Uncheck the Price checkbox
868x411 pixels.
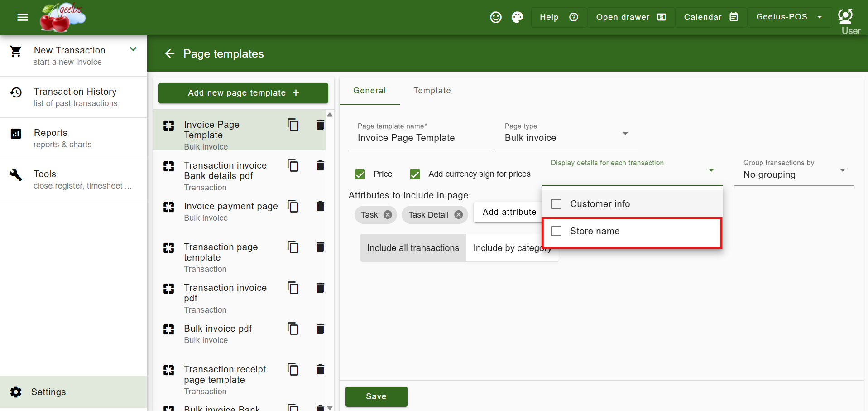pyautogui.click(x=360, y=174)
